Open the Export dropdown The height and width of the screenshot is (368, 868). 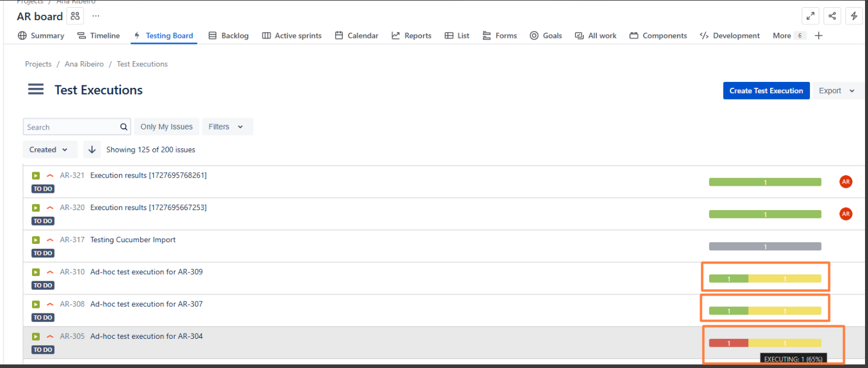[x=837, y=91]
